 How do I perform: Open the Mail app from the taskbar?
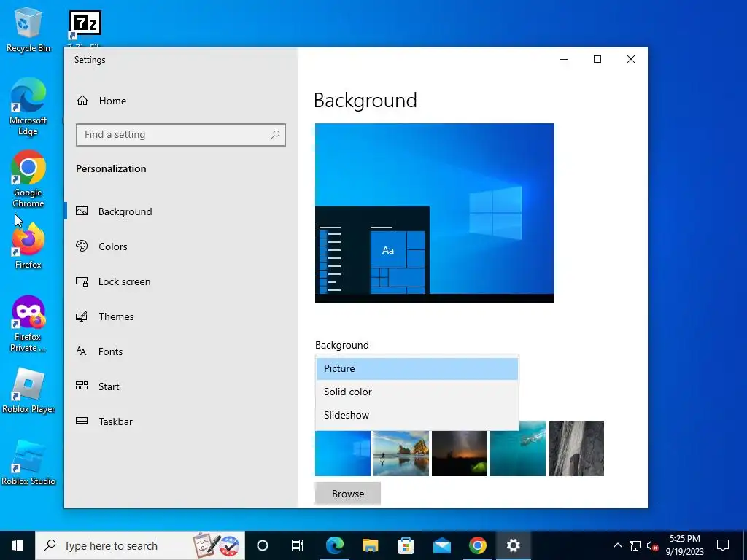pos(441,545)
